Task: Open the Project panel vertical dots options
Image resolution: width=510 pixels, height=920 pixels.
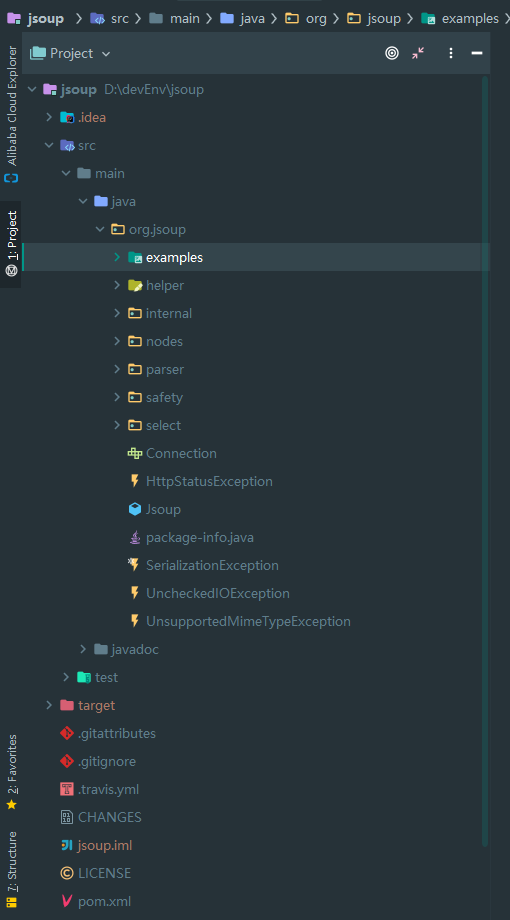Action: (451, 53)
